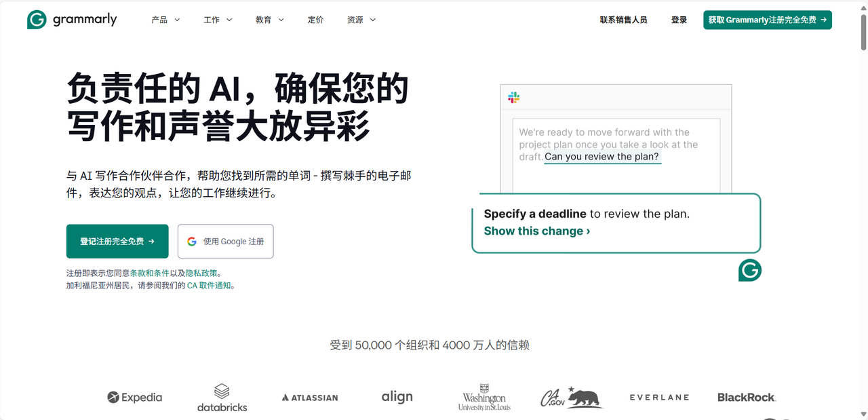
Task: Expand the 资源 dropdown menu
Action: tap(361, 20)
